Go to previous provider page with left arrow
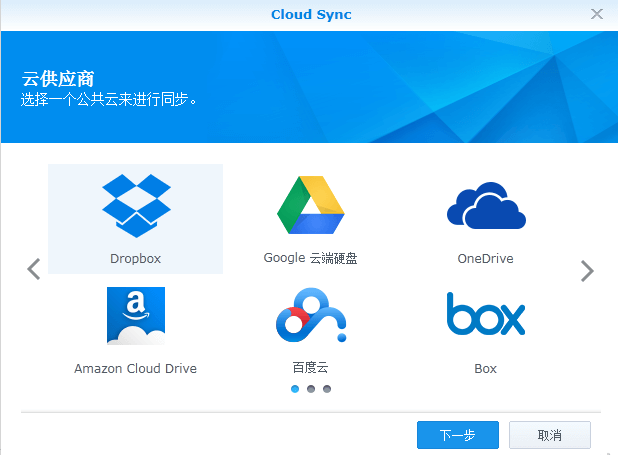Screen dimensions: 618x455 coord(33,269)
